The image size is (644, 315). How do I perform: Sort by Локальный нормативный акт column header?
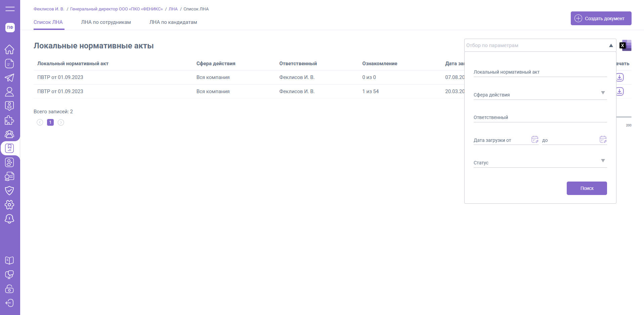[x=73, y=64]
